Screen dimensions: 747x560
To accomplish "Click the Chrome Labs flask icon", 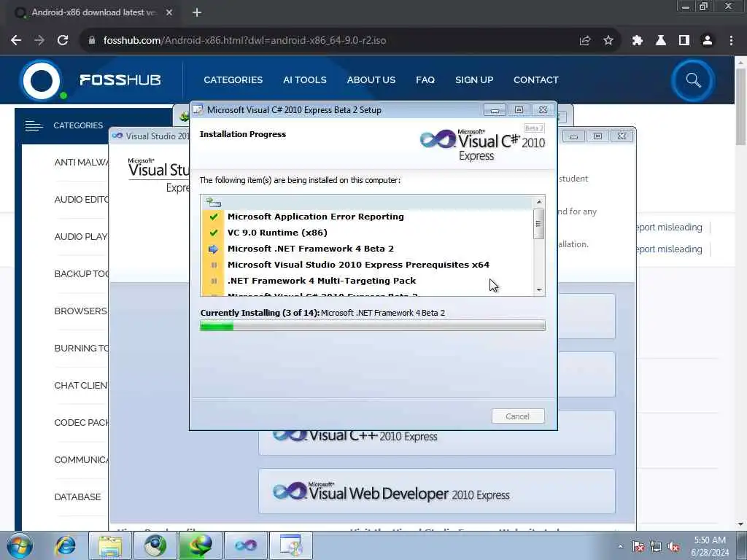I will tap(661, 41).
